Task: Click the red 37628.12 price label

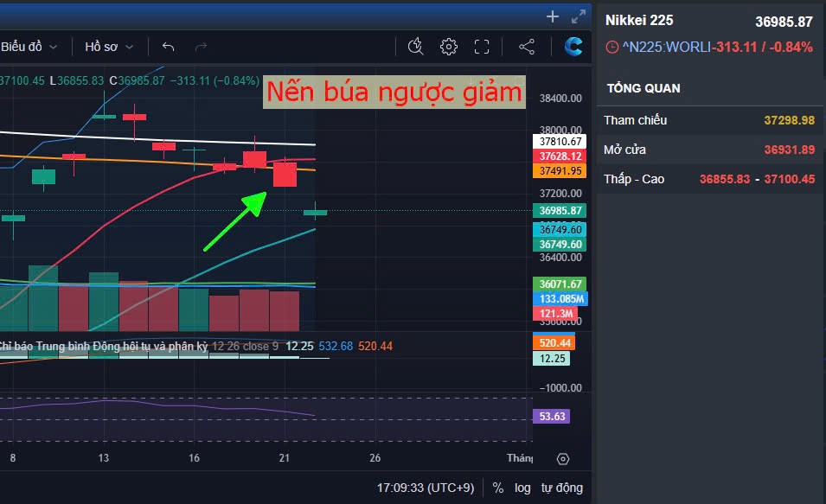Action: click(560, 156)
